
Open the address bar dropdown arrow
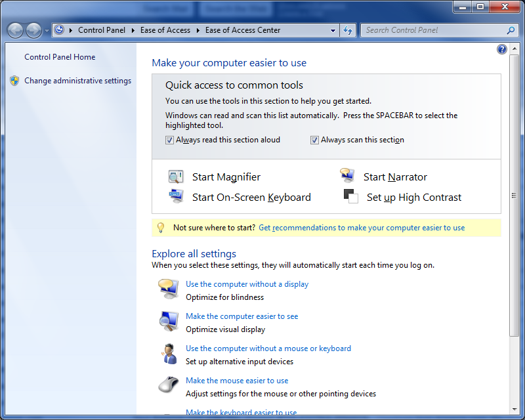(333, 30)
